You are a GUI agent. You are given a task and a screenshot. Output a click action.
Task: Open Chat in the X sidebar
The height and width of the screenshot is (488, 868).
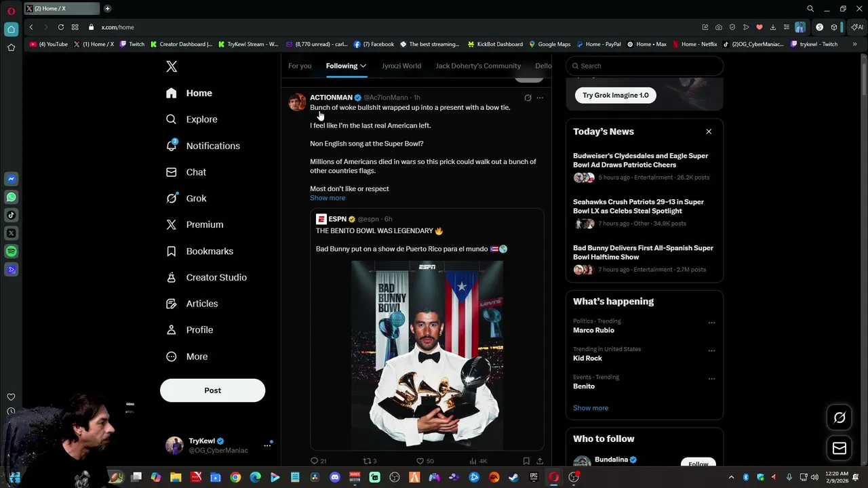click(186, 172)
